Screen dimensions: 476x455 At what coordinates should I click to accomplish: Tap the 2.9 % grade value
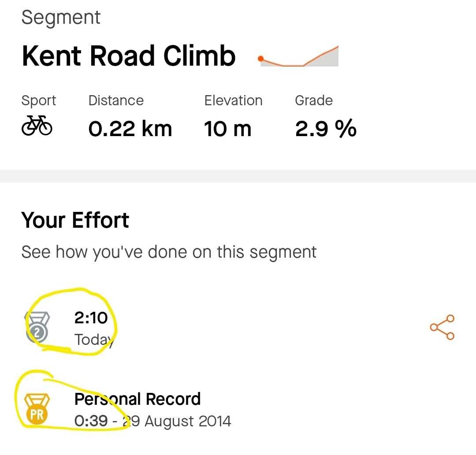(x=326, y=128)
